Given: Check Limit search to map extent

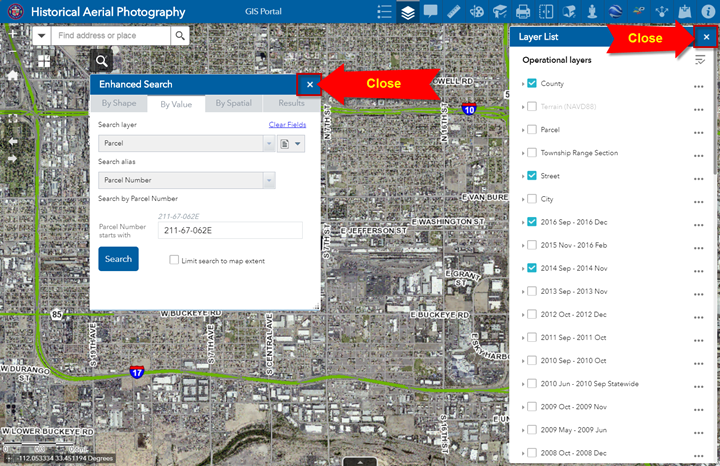Looking at the screenshot, I should (x=174, y=260).
